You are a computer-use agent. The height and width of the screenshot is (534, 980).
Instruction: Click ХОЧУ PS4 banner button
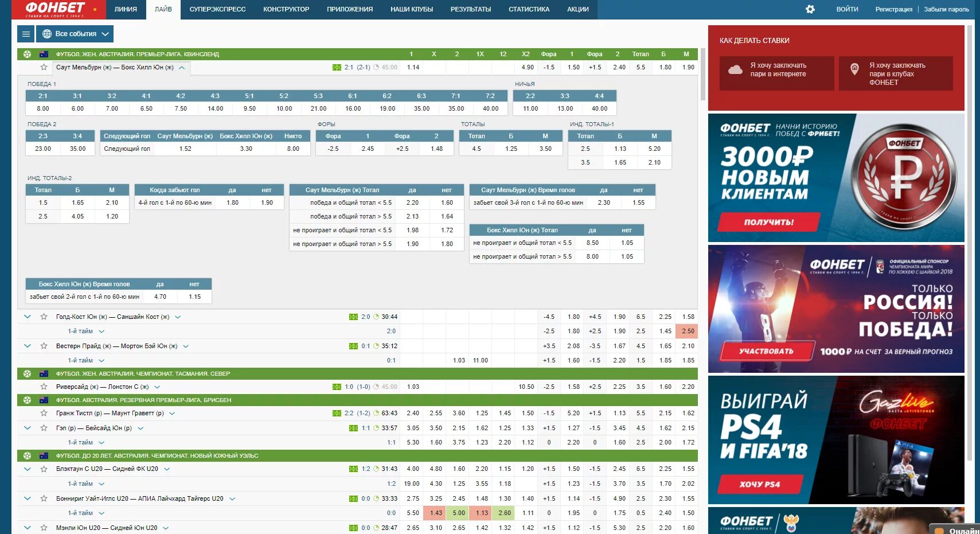coord(759,484)
